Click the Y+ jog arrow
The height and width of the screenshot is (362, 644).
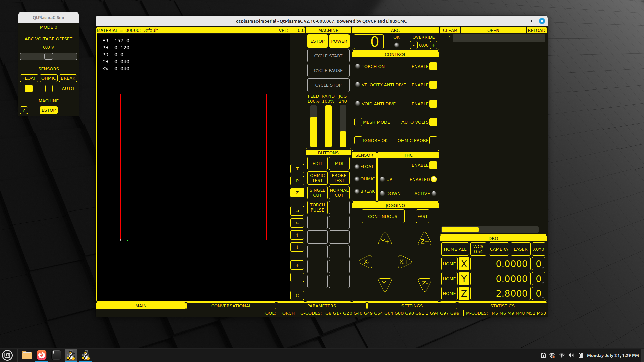pyautogui.click(x=385, y=240)
